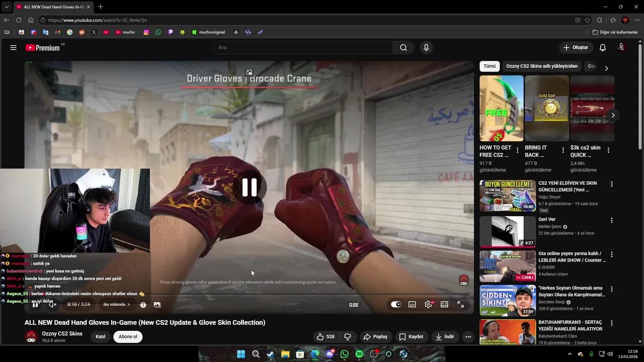Open options for 'Gta online yayını' video
The image size is (644, 362).
pyautogui.click(x=612, y=254)
